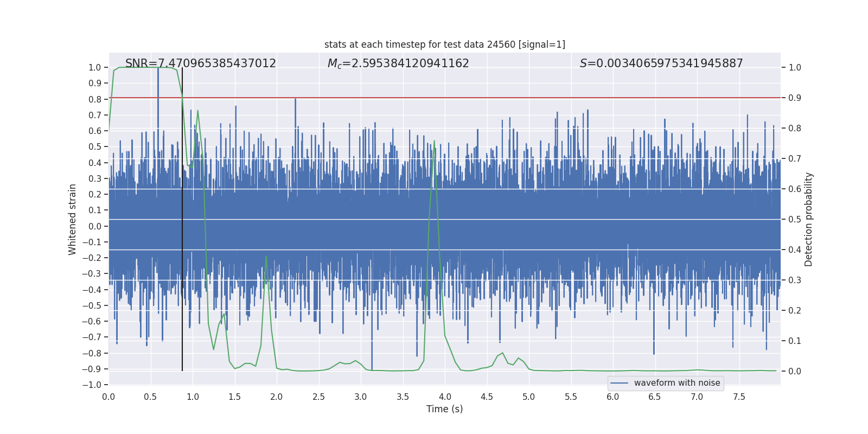Click the chirp mass M_c annotation
Viewport: 868px width, 434px height.
[398, 63]
